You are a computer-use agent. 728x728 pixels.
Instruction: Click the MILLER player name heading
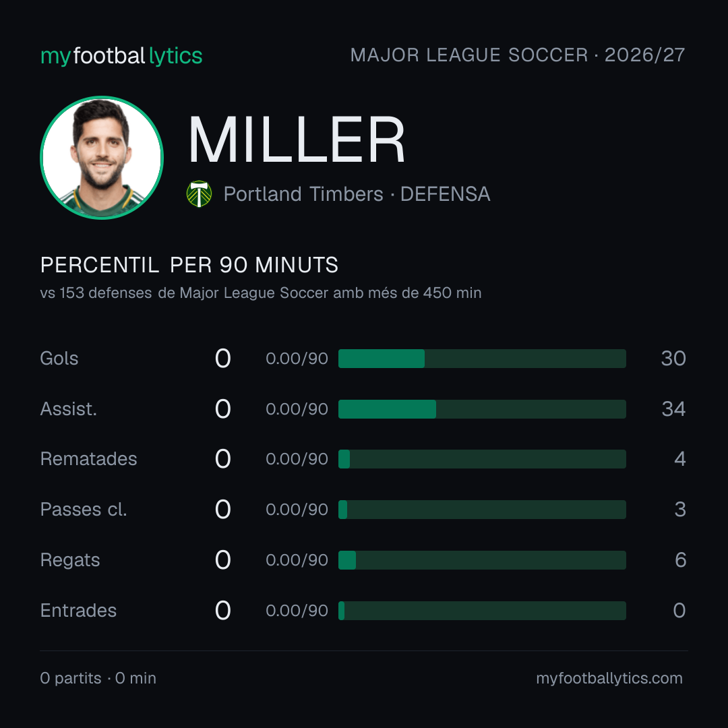click(x=297, y=140)
